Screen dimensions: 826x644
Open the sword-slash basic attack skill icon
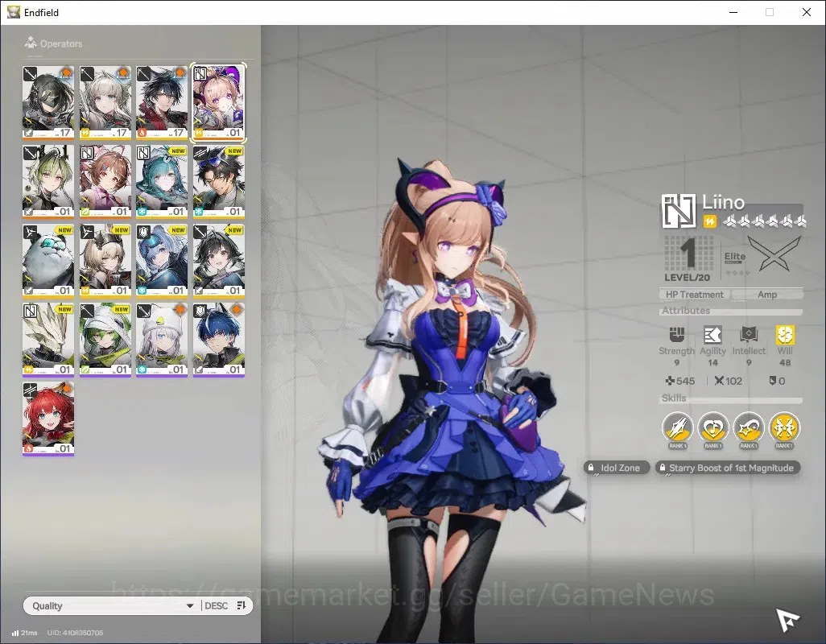[x=677, y=427]
